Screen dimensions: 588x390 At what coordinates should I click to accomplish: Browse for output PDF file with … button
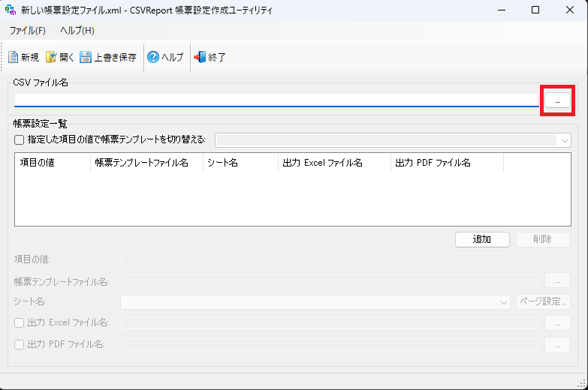point(558,345)
